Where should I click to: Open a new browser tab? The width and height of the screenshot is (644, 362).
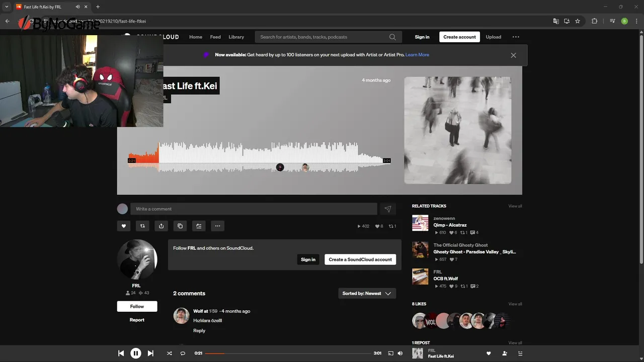point(98,7)
